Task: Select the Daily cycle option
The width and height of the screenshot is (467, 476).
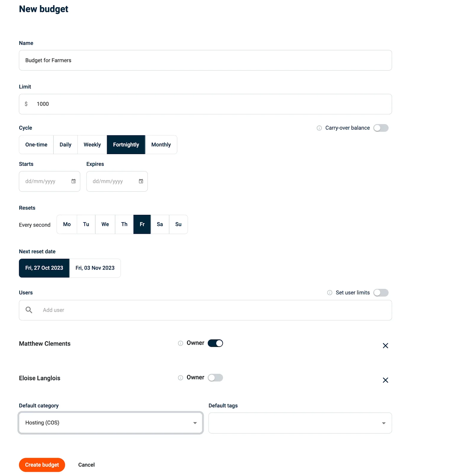Action: tap(65, 145)
